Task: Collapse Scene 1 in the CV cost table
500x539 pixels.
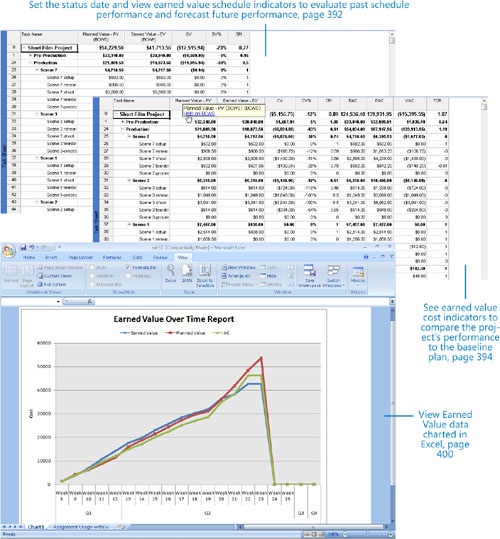Action: click(130, 224)
